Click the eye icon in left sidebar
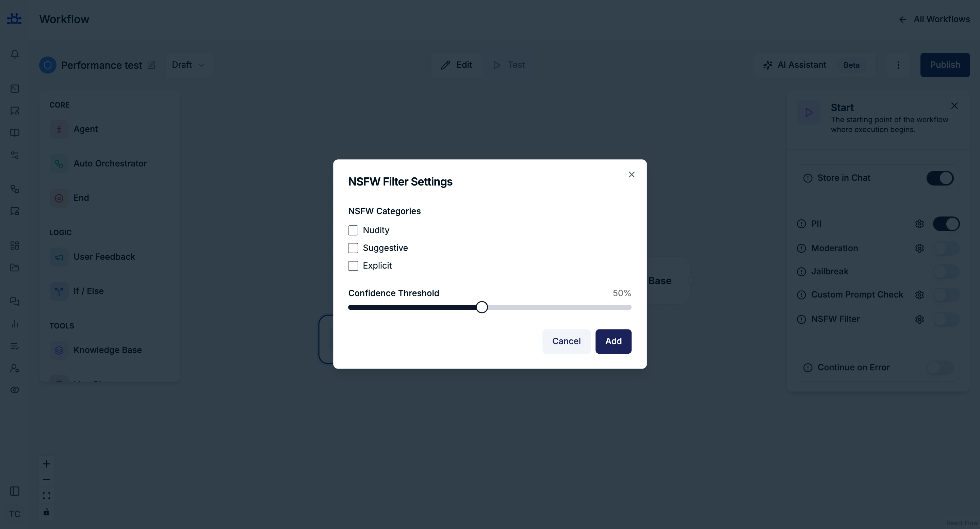980x529 pixels. pyautogui.click(x=15, y=390)
